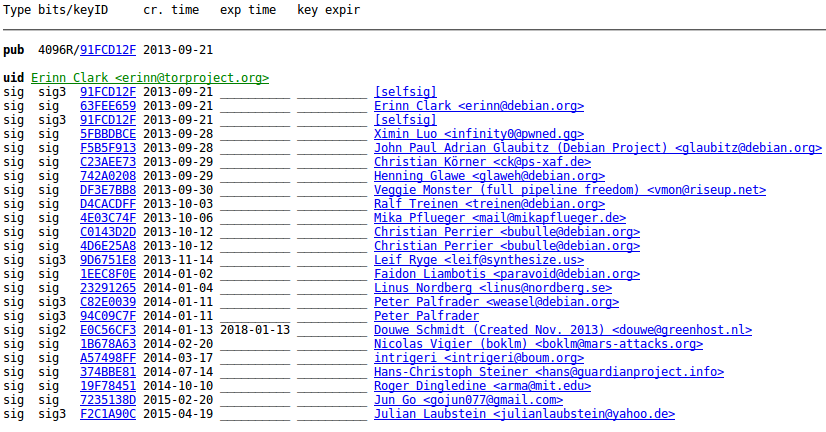Open key ID C82E0039 link
This screenshot has width=826, height=432.
pyautogui.click(x=107, y=302)
